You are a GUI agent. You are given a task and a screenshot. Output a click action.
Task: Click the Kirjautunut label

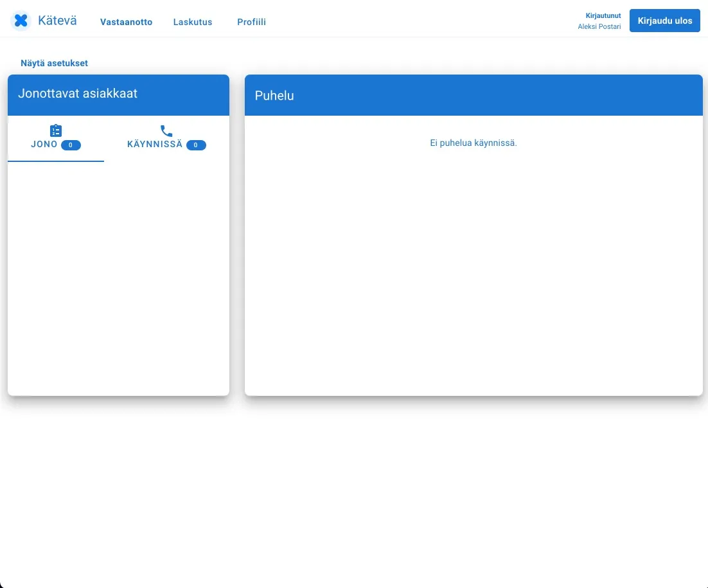point(603,15)
